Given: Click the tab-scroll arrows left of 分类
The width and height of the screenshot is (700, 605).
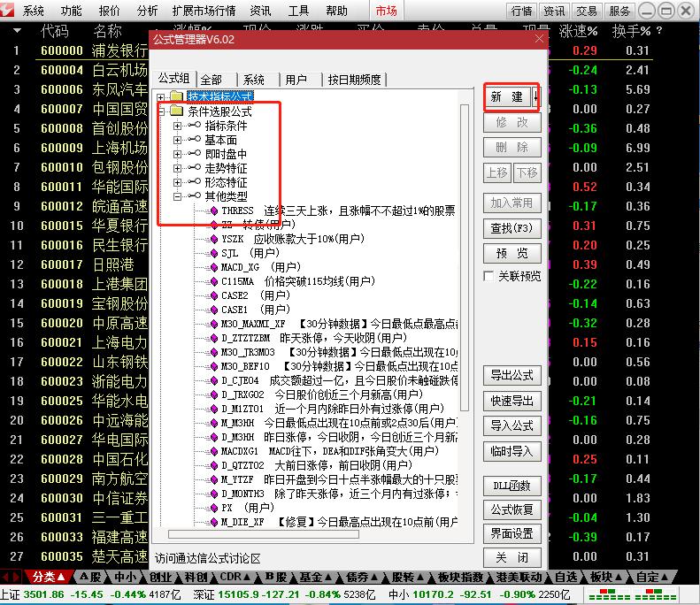Looking at the screenshot, I should pos(11,577).
